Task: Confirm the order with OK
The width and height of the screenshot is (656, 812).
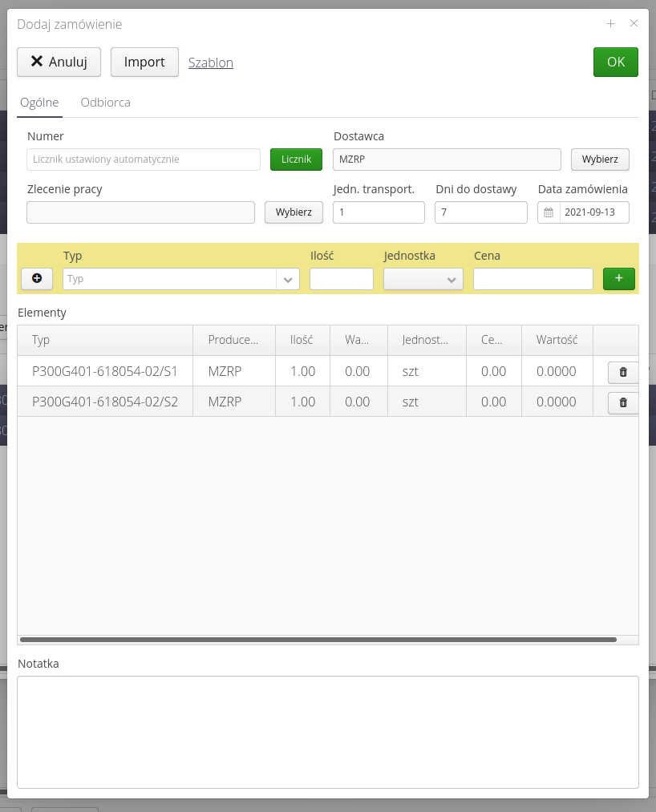Action: (615, 62)
